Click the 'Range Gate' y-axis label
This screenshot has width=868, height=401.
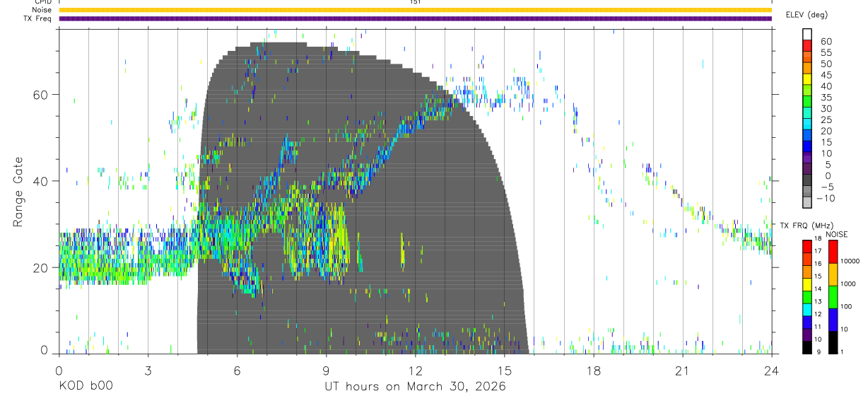pos(18,192)
